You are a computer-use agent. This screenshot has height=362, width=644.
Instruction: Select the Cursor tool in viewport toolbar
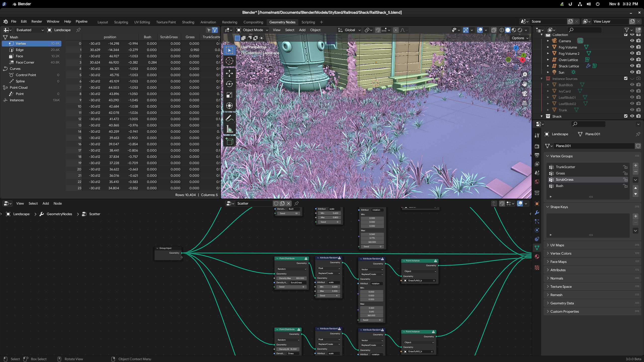click(x=229, y=61)
